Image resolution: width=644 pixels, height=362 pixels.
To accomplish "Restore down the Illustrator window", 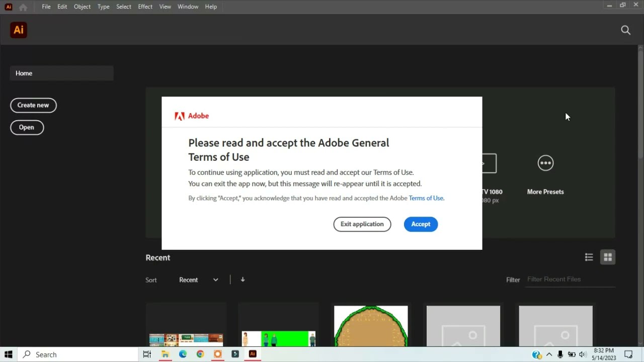I will (623, 5).
